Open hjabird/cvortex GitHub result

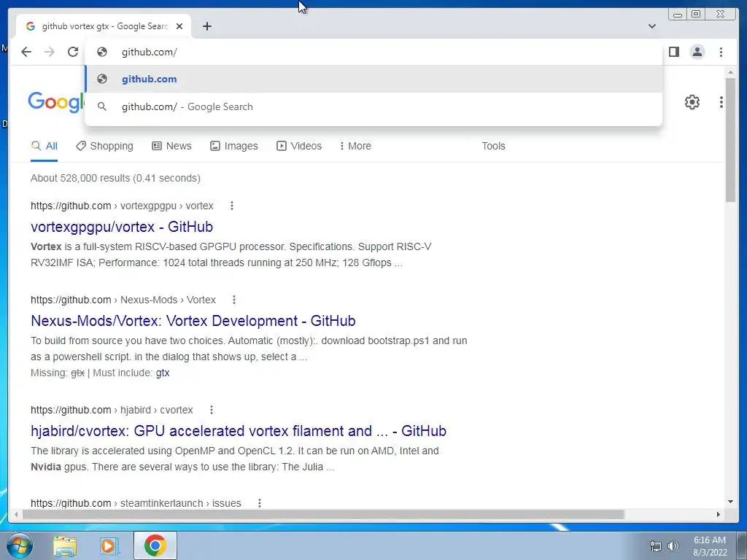tap(239, 431)
